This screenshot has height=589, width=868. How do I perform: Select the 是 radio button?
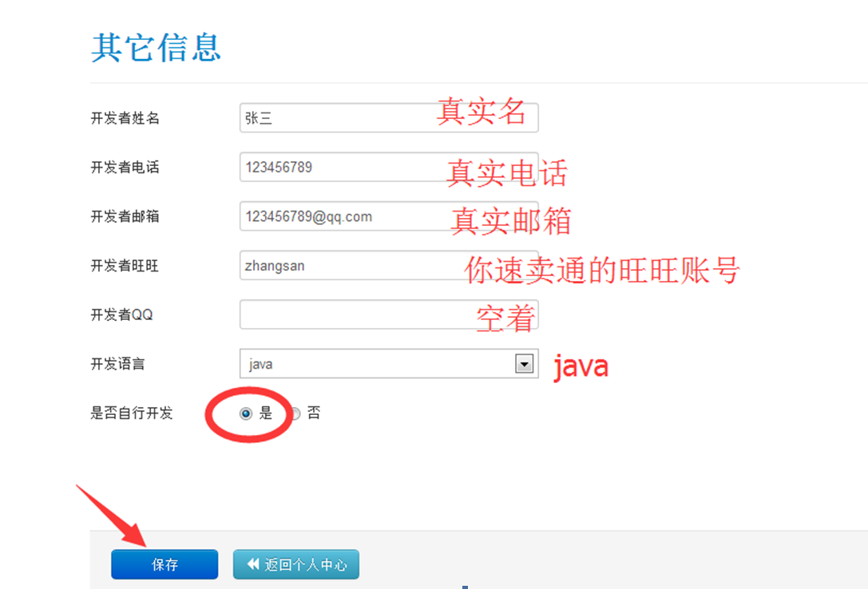coord(246,413)
